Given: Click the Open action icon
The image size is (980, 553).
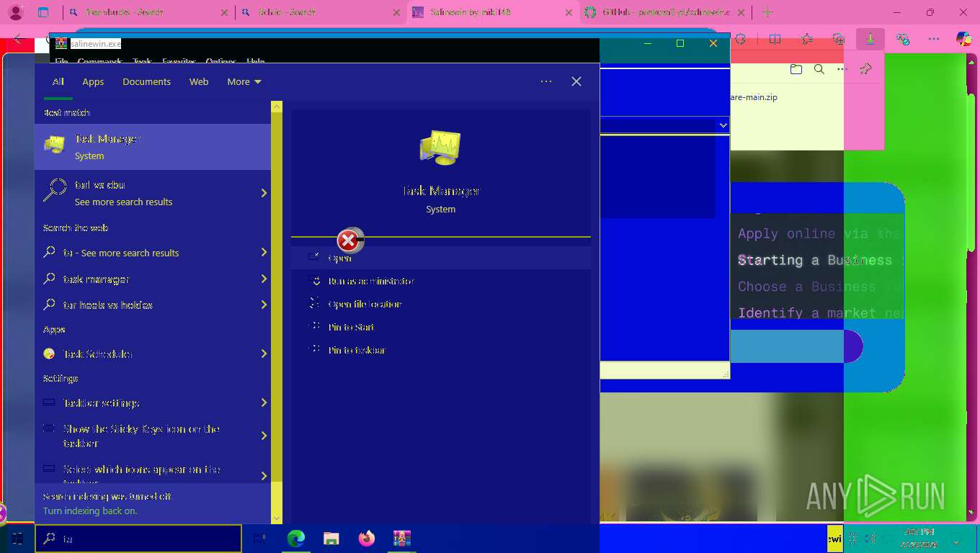Looking at the screenshot, I should (314, 257).
